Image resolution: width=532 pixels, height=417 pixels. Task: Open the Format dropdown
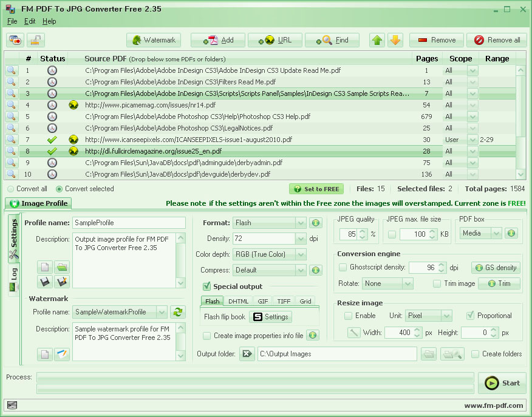[x=301, y=223]
